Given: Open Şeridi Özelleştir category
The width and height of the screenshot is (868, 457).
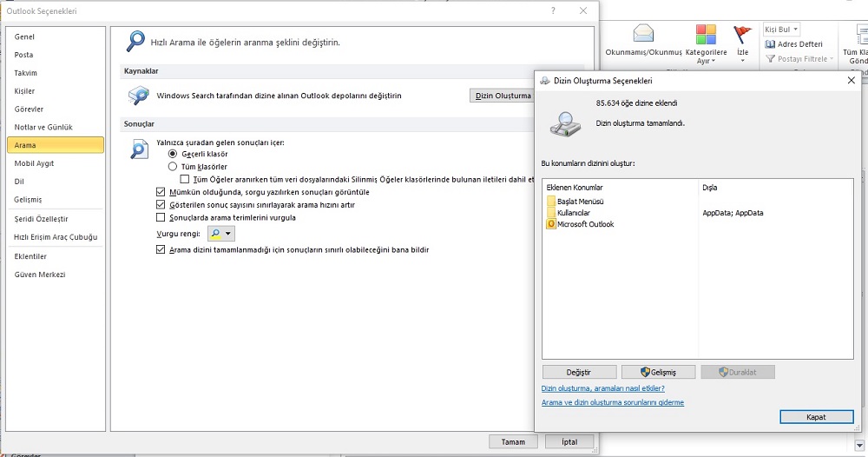Looking at the screenshot, I should pyautogui.click(x=56, y=219).
